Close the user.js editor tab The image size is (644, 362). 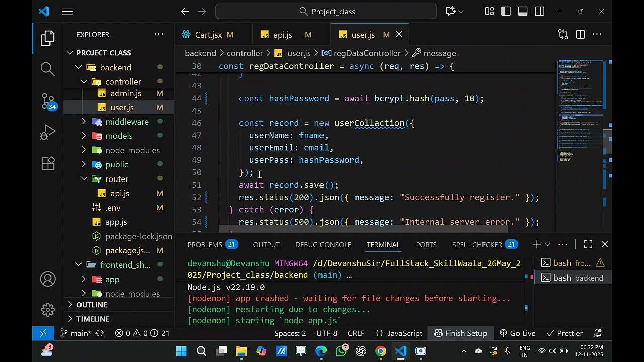(x=399, y=34)
